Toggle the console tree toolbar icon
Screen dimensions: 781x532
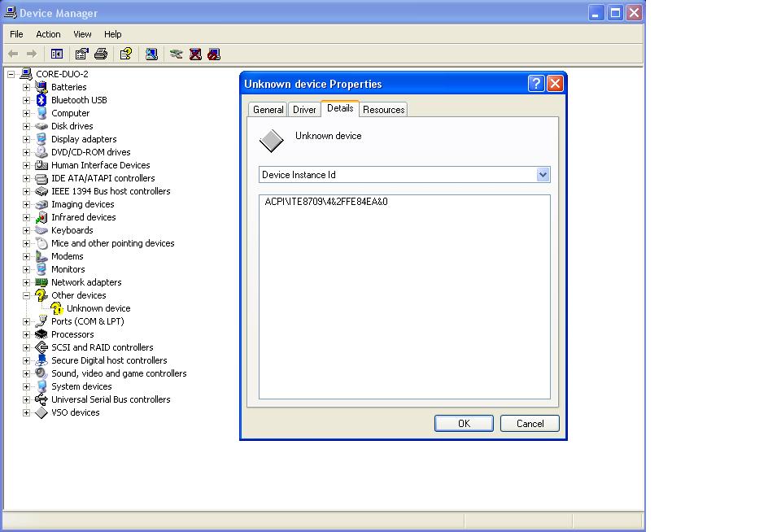click(57, 54)
